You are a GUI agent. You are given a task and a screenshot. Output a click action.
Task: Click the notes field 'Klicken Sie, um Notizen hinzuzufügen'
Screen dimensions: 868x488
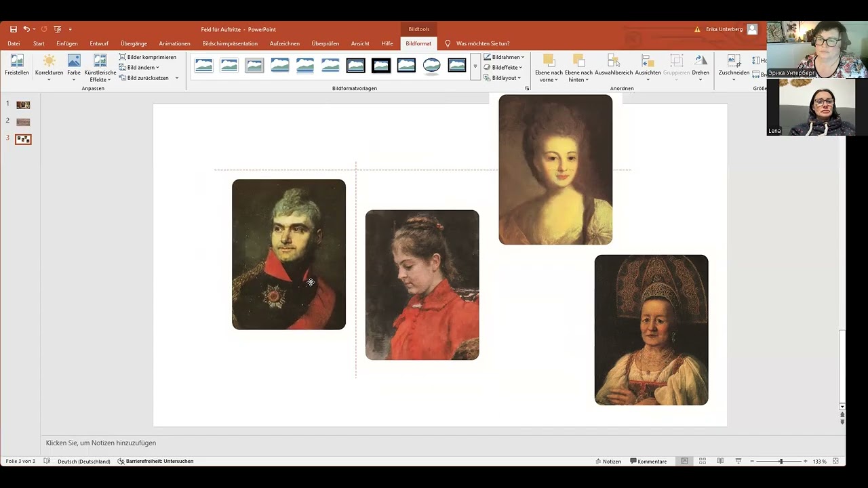click(x=101, y=443)
